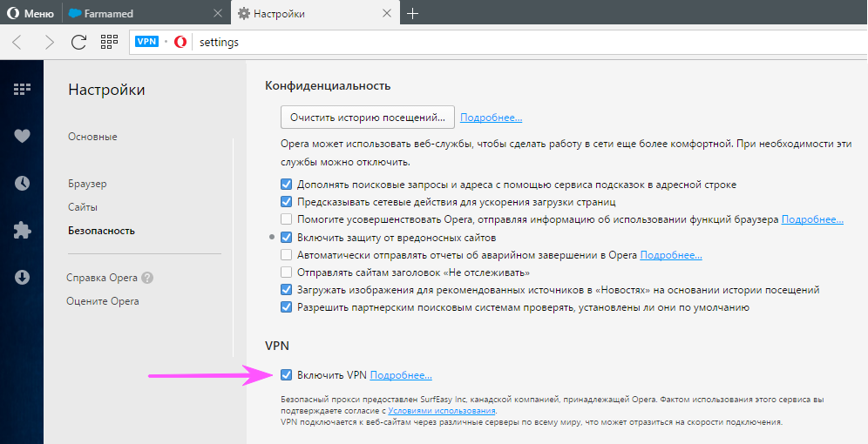Screen dimensions: 868x444
Task: Toggle Предсказывать сетевые действия checkbox
Action: coord(286,202)
